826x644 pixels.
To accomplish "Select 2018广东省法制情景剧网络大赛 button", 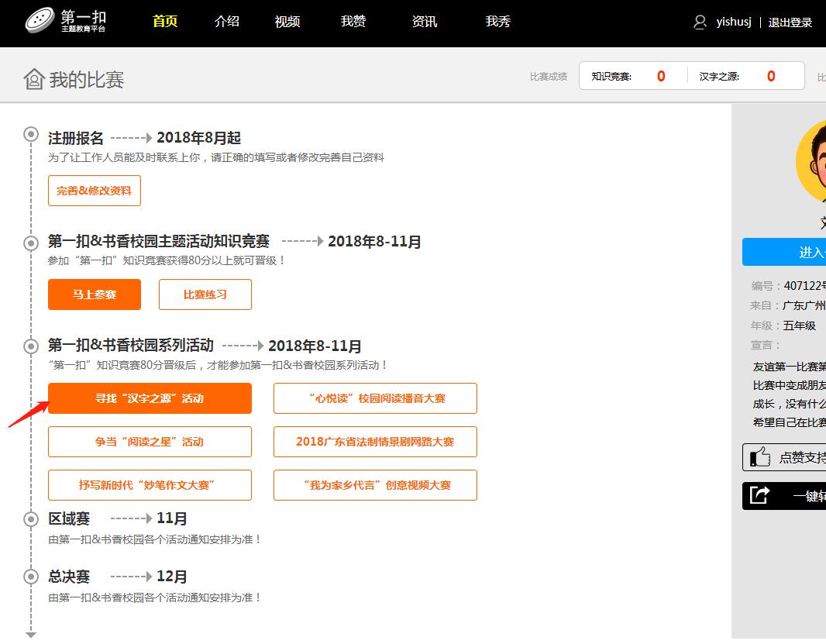I will (x=375, y=442).
